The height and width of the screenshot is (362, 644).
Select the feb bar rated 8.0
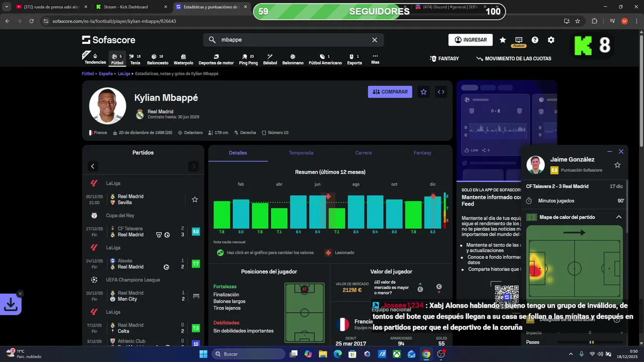click(x=241, y=214)
